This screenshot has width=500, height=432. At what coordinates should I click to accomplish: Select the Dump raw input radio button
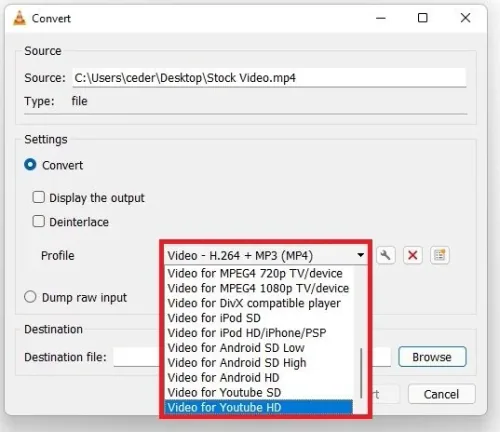30,297
